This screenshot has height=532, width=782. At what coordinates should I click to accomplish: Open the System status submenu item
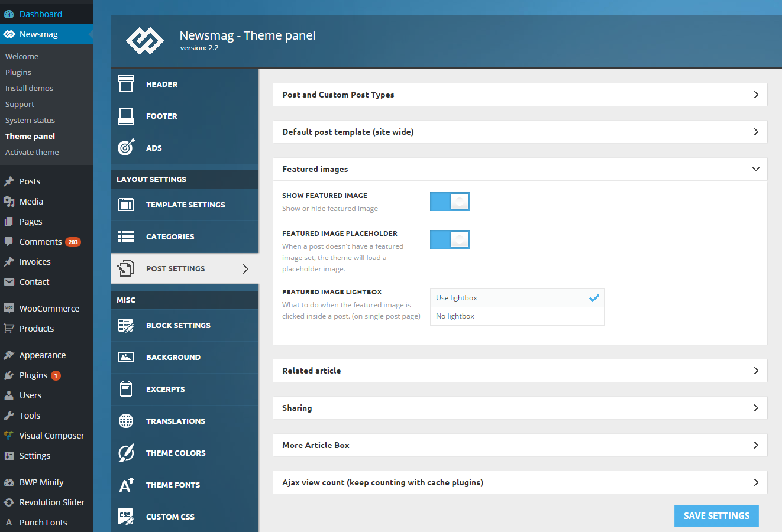tap(30, 120)
